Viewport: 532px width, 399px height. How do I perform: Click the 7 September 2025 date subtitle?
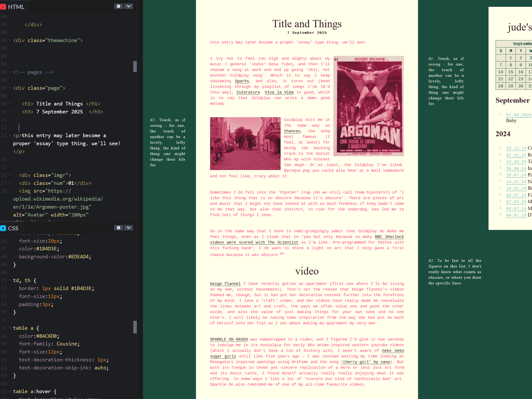pyautogui.click(x=307, y=33)
